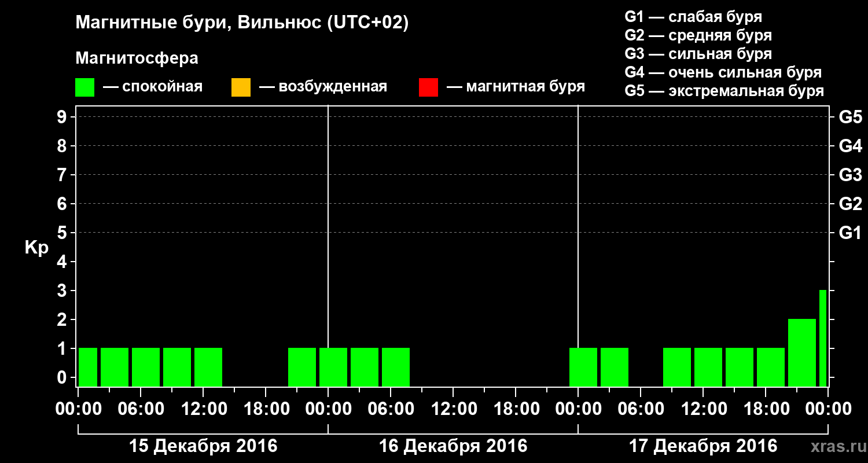Click the right-axis 'G2' label

pyautogui.click(x=851, y=204)
